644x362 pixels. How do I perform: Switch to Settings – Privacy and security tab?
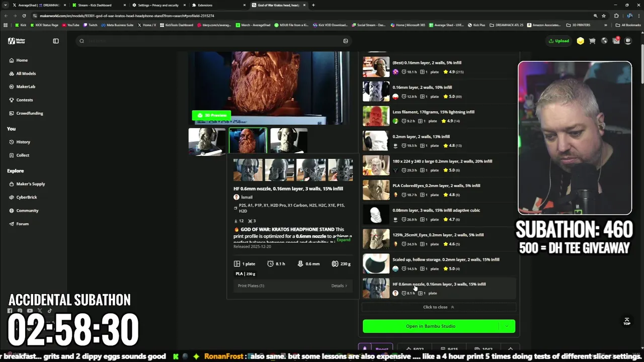coord(158,5)
